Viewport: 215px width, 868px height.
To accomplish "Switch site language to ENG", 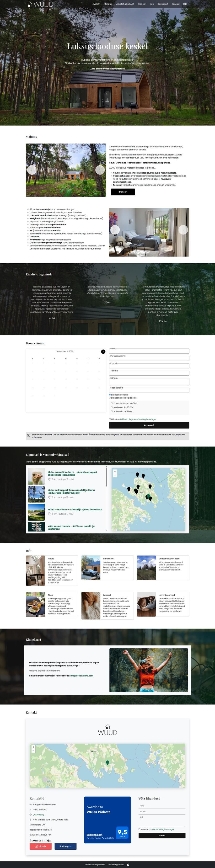I will pos(185,4).
